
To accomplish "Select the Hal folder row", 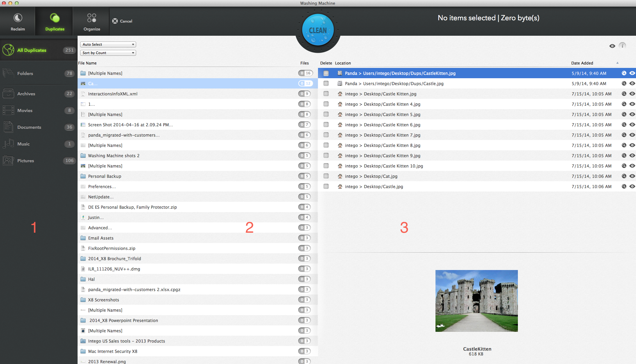I will [x=198, y=279].
